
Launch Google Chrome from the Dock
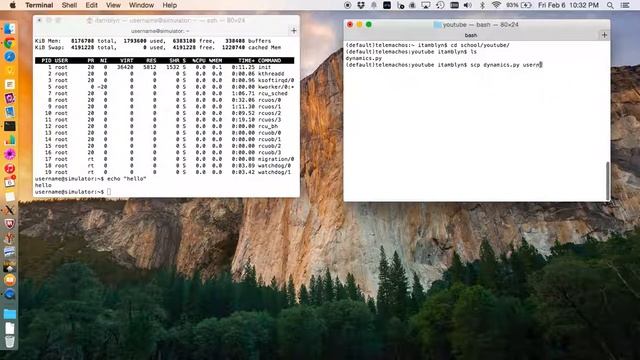[x=9, y=43]
